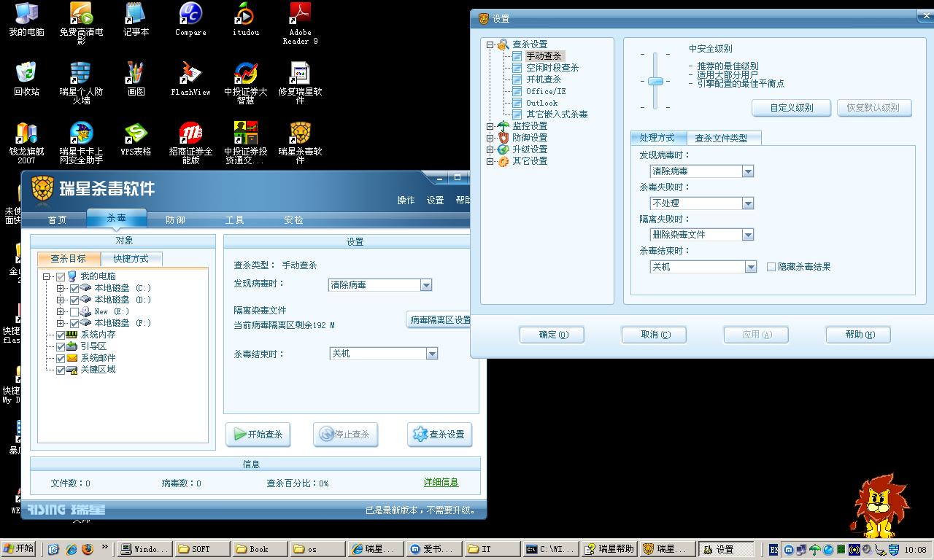The width and height of the screenshot is (934, 560).
Task: Select the 钱龙旗舰2007 desktop icon
Action: pyautogui.click(x=26, y=143)
